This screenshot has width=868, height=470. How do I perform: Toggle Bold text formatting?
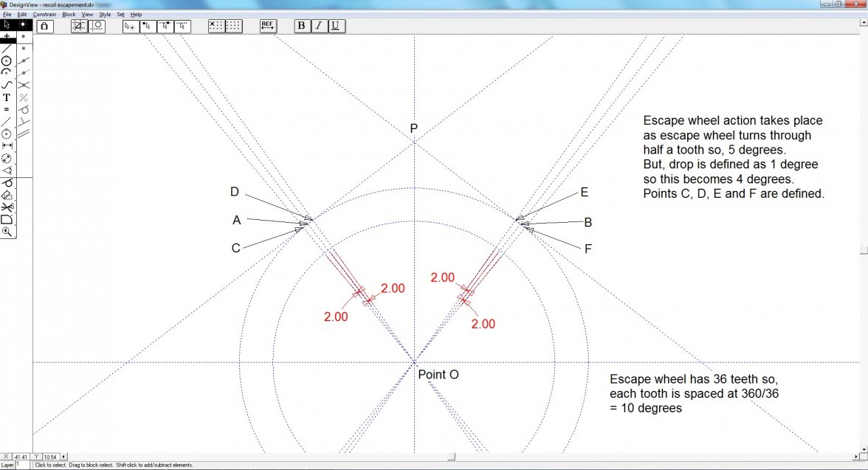(301, 26)
